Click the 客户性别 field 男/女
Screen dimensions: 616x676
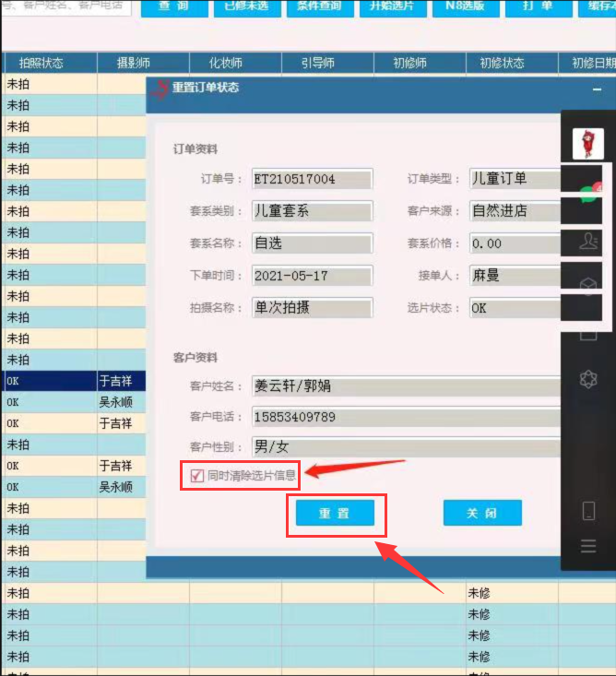(x=406, y=447)
